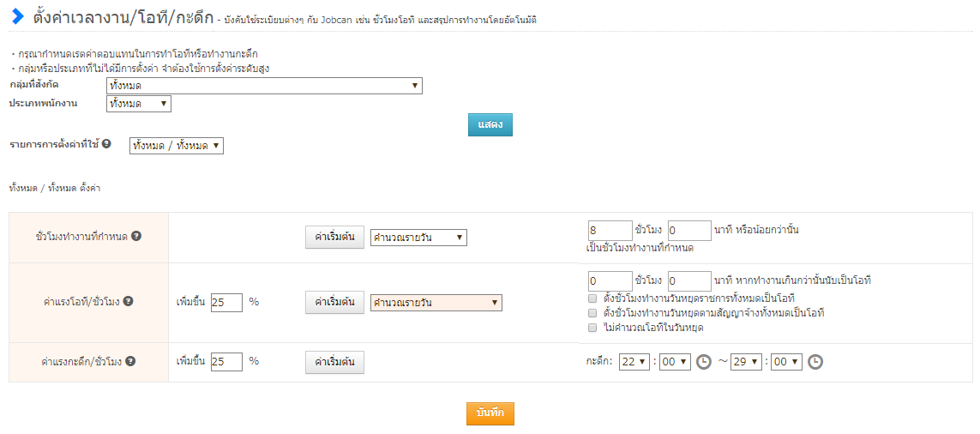Open the กลุ่มที่สังกัด group dropdown

264,86
